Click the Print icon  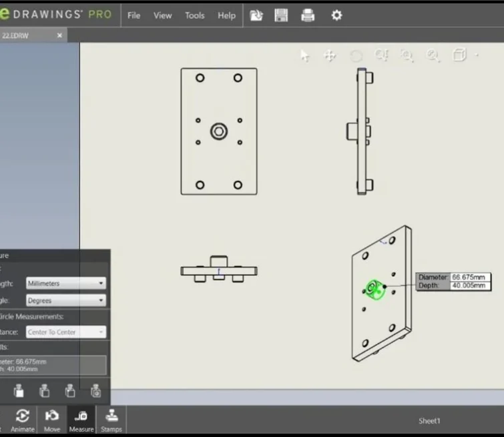coord(308,15)
